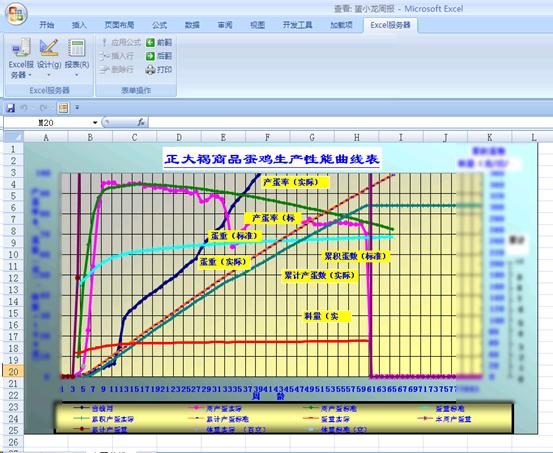The image size is (553, 453).
Task: Open the 开发工具 ribbon tab
Action: pos(297,25)
